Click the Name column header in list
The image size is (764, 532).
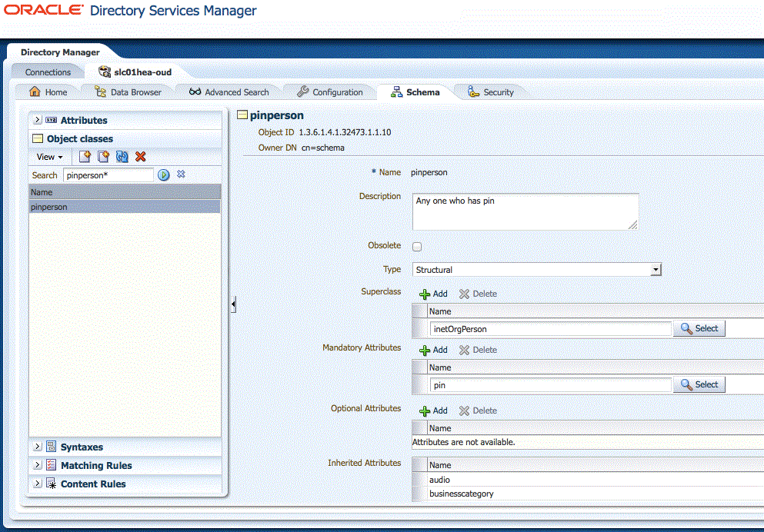125,192
